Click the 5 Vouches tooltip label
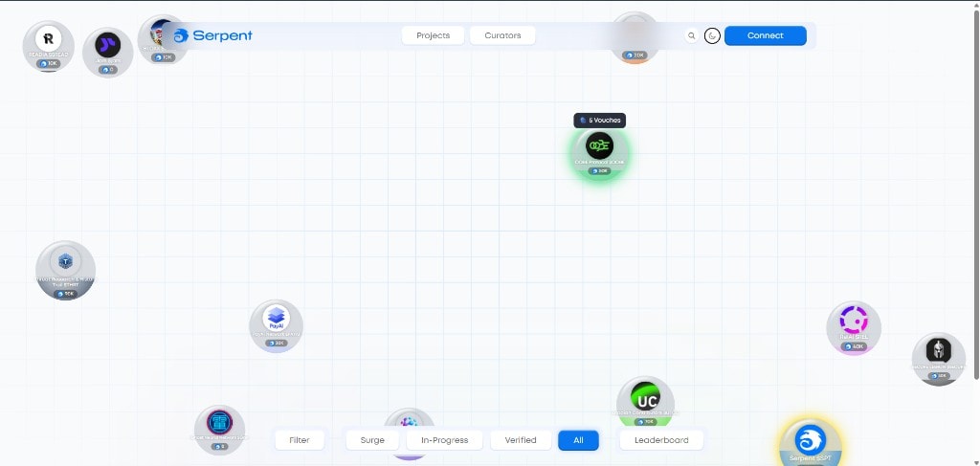The height and width of the screenshot is (466, 980). point(600,120)
